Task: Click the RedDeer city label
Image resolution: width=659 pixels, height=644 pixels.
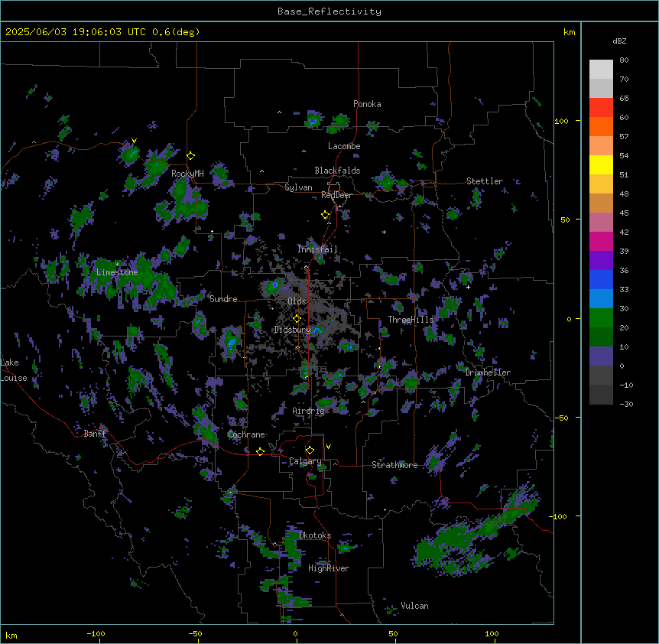Action: click(336, 195)
